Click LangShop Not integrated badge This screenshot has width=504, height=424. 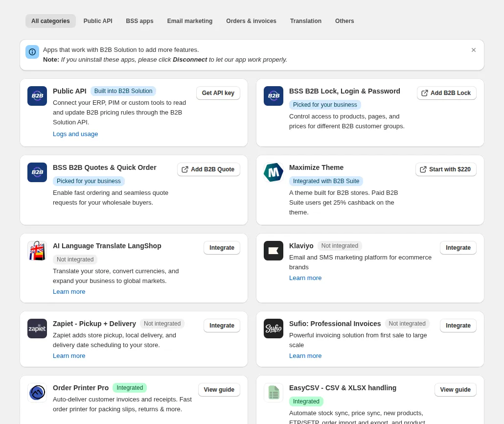coord(75,259)
